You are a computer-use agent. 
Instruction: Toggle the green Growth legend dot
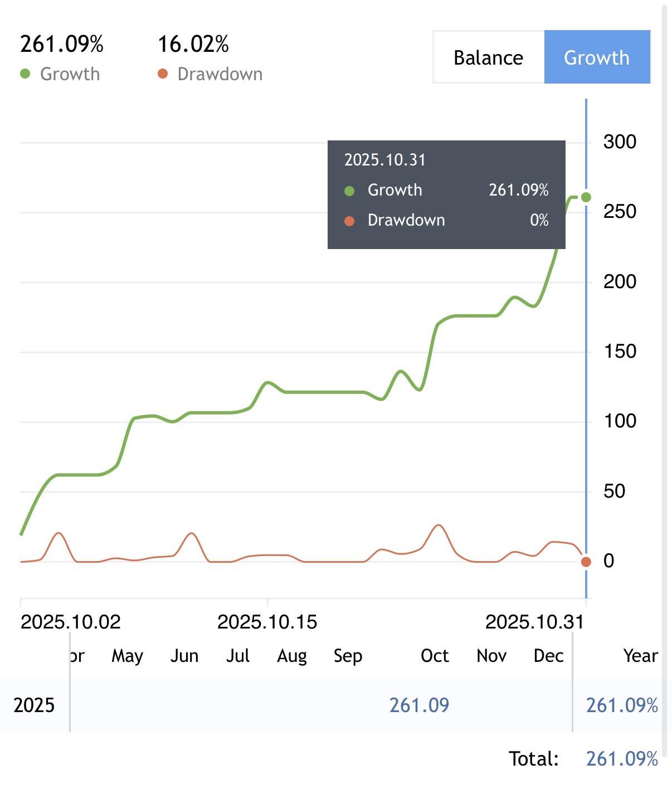click(x=25, y=74)
